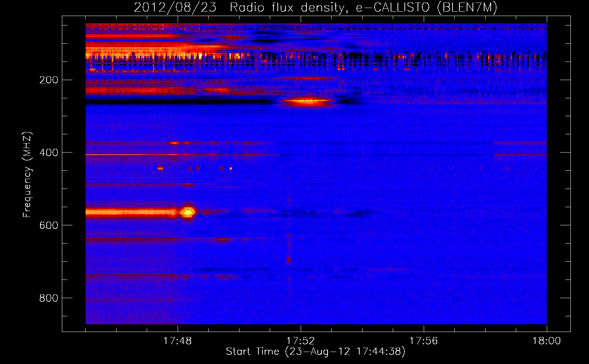
Task: Click the 'Frequency (MHZ)' y-axis label
Action: pos(27,175)
